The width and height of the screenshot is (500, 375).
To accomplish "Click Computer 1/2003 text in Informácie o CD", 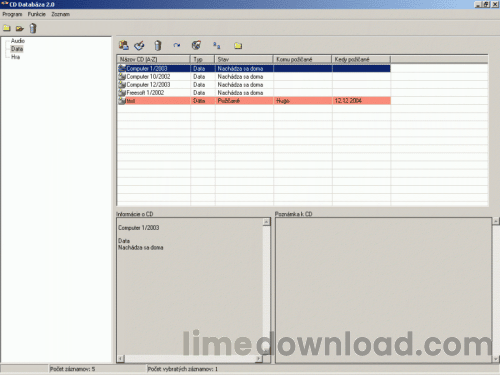I will 139,228.
